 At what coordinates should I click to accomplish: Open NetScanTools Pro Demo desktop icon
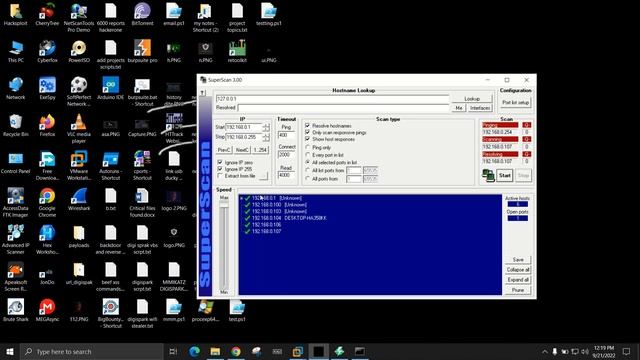coord(79,18)
